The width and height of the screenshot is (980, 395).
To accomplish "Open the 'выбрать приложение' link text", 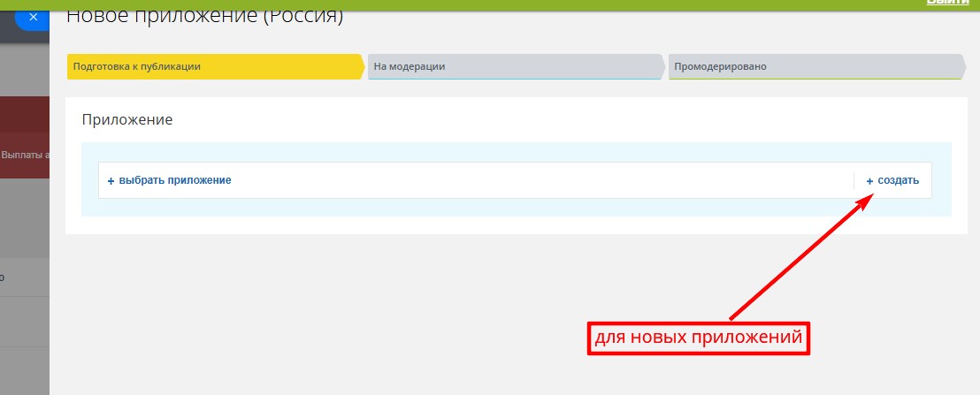I will 175,180.
